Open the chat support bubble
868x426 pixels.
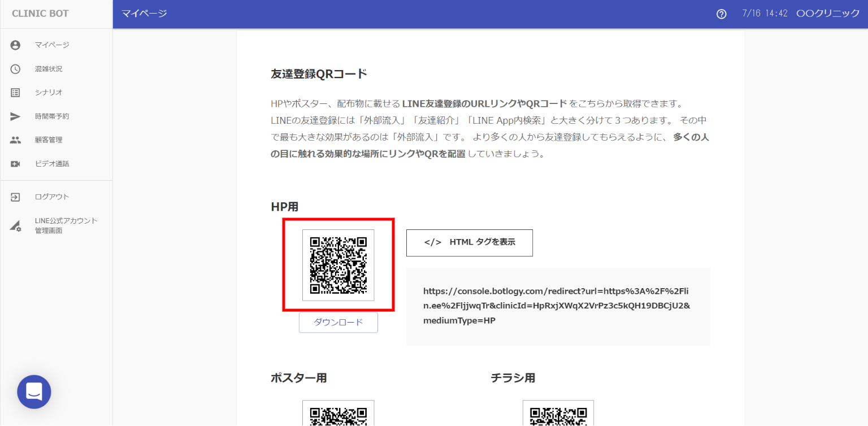[x=34, y=392]
